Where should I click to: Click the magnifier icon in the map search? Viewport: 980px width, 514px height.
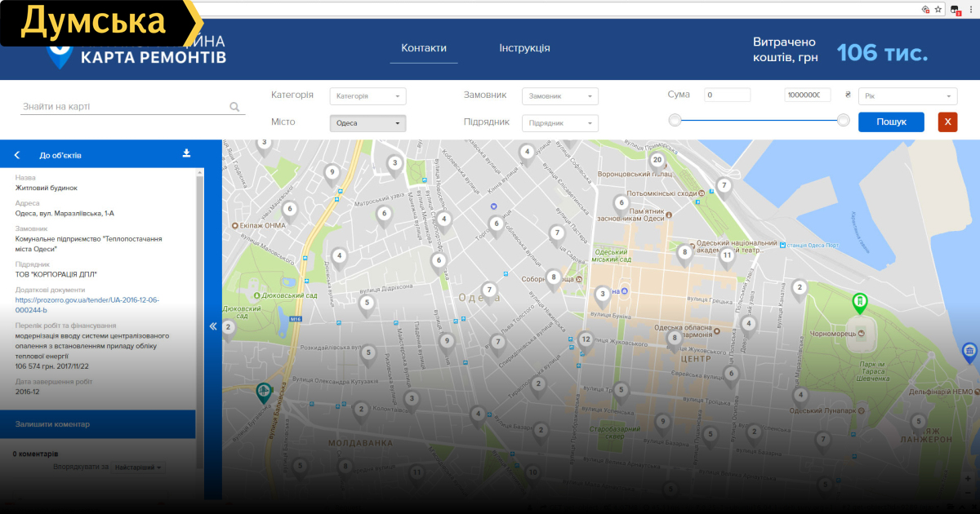click(x=234, y=107)
